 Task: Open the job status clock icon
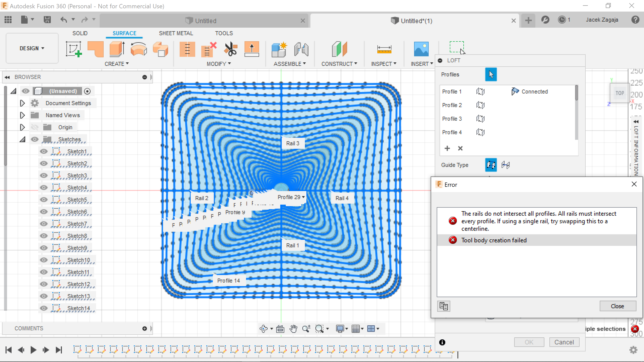point(562,20)
